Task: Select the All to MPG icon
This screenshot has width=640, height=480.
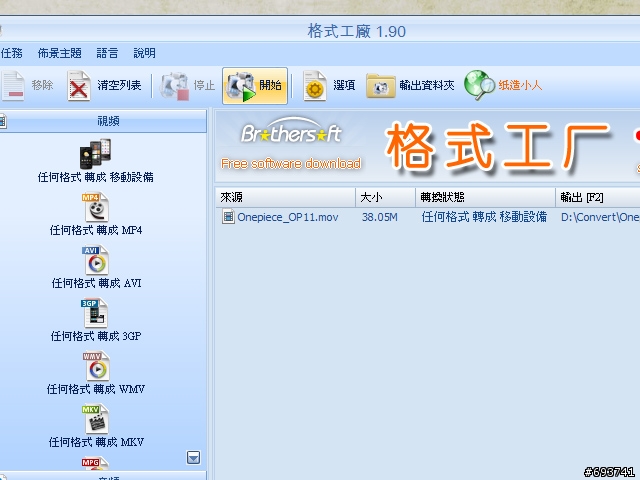Action: (x=95, y=464)
